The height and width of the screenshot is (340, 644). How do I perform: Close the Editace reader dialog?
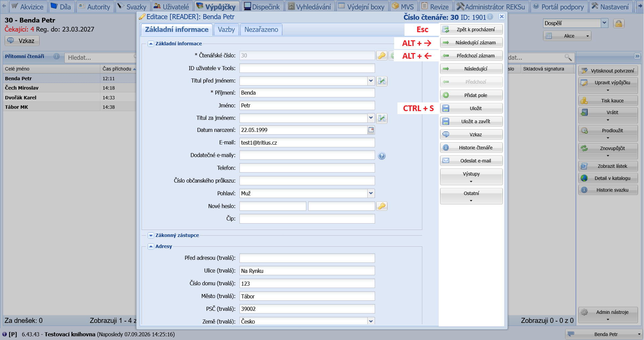point(502,16)
